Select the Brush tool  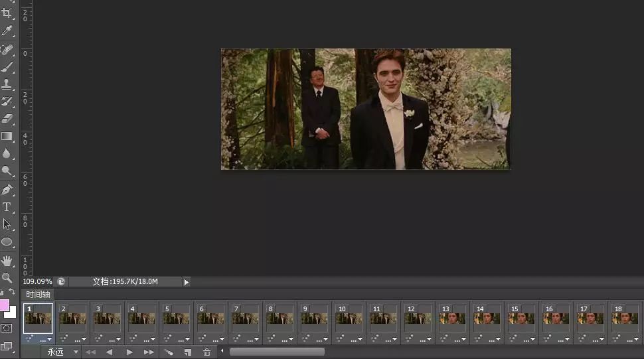click(7, 67)
